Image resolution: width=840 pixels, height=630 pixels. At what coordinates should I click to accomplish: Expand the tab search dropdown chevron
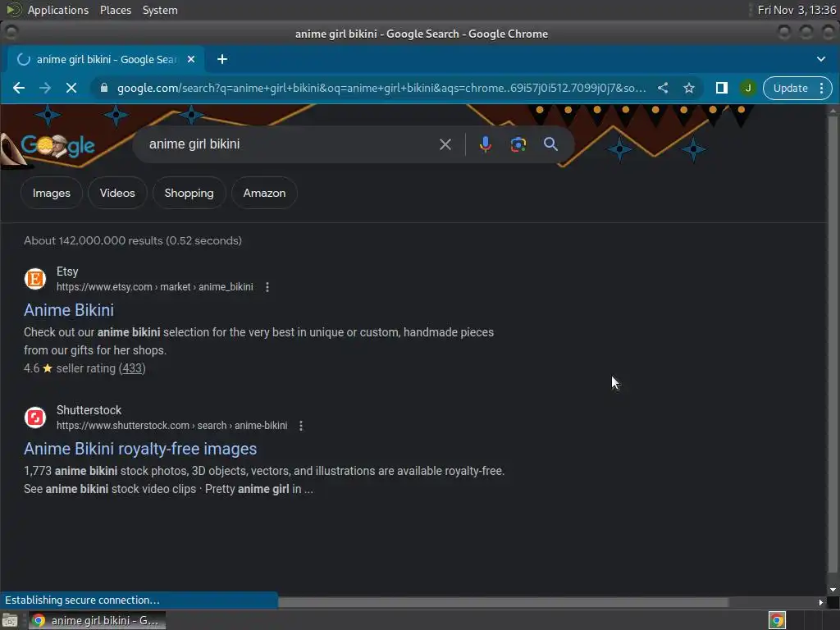[820, 59]
